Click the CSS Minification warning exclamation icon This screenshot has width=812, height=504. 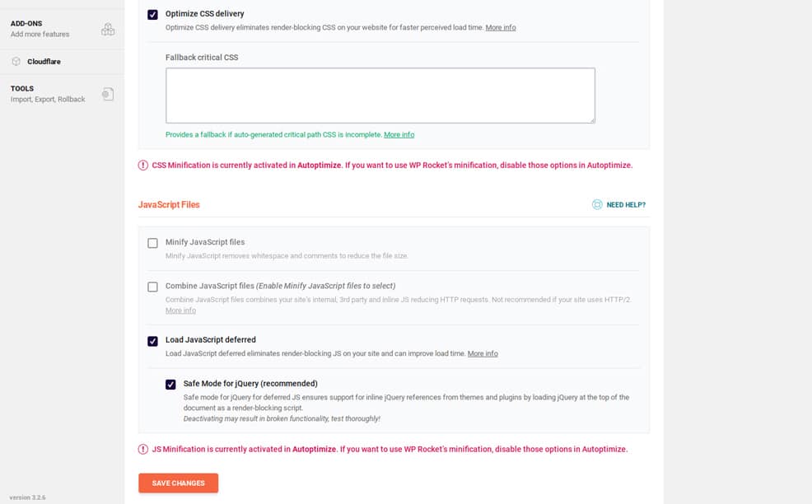click(143, 166)
